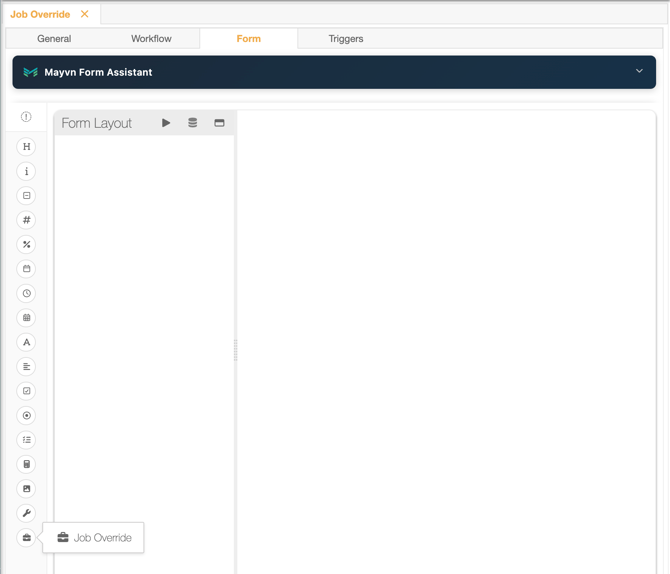Select the wrench tool icon
The width and height of the screenshot is (670, 574).
point(26,513)
